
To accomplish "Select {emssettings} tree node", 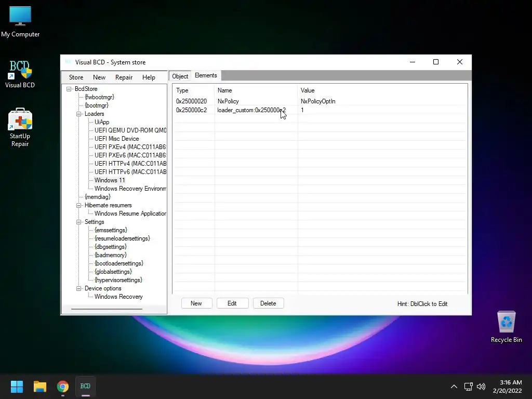I will pyautogui.click(x=111, y=230).
